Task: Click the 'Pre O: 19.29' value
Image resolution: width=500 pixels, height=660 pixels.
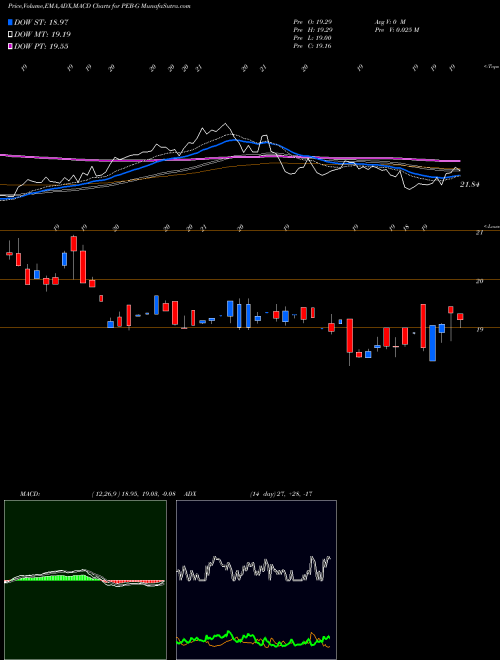Action: (x=312, y=22)
